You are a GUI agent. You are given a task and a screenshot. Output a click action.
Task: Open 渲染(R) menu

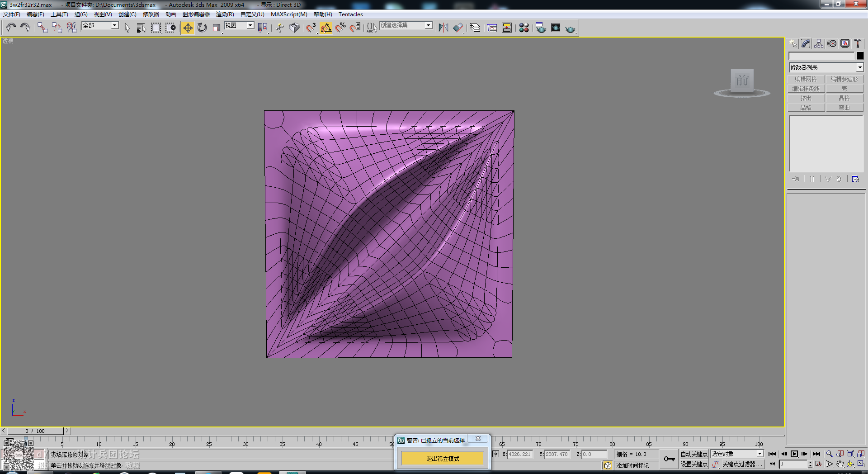pos(225,14)
